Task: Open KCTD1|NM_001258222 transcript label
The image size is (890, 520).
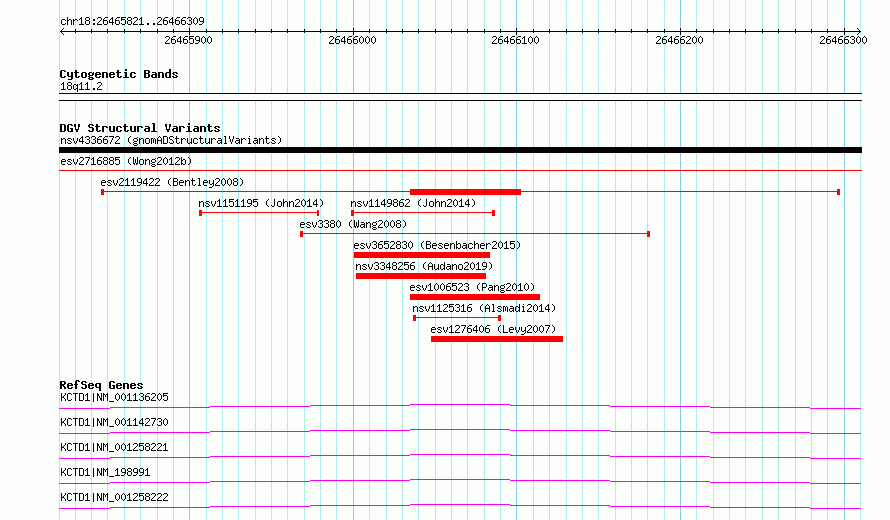Action: (114, 497)
